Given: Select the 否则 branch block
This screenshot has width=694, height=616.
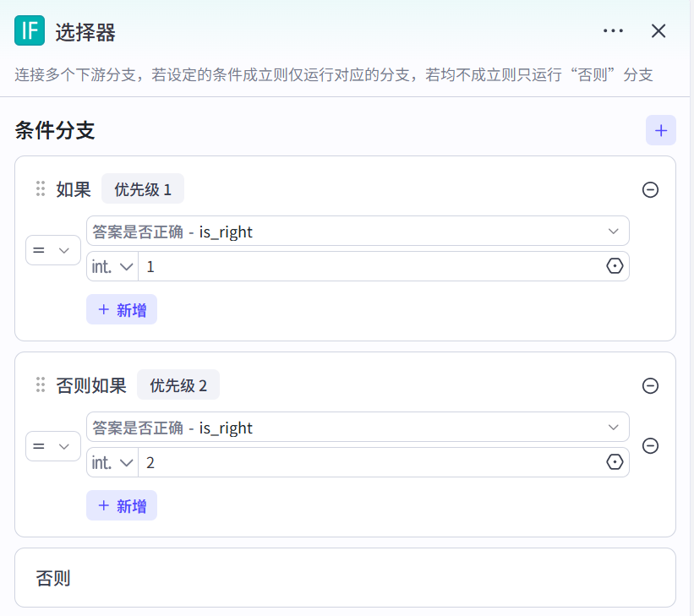Looking at the screenshot, I should point(345,578).
